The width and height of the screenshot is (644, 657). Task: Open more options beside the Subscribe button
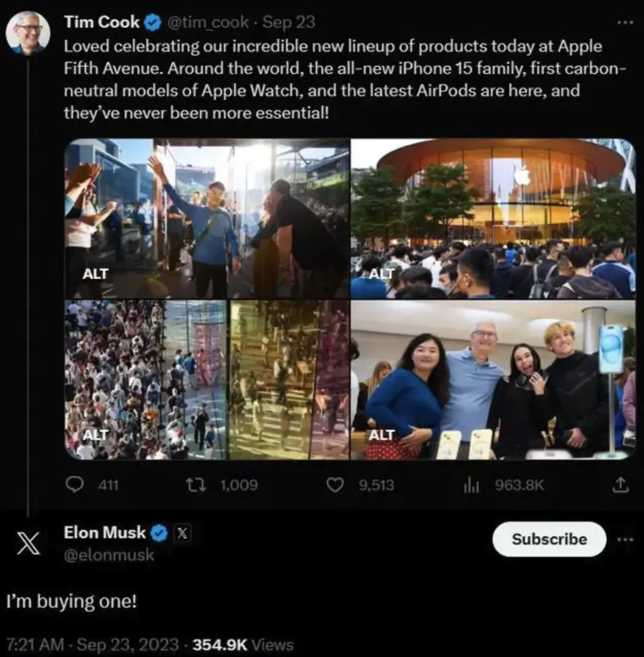click(x=625, y=539)
